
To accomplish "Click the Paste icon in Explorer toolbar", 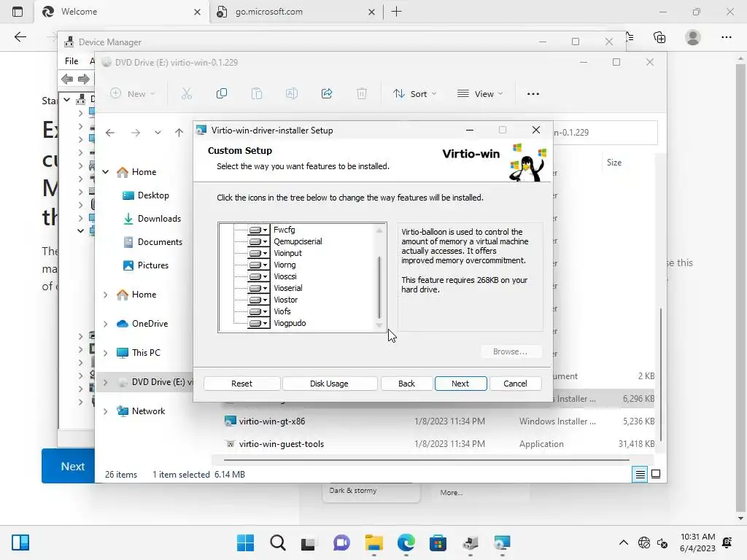I will coord(257,94).
